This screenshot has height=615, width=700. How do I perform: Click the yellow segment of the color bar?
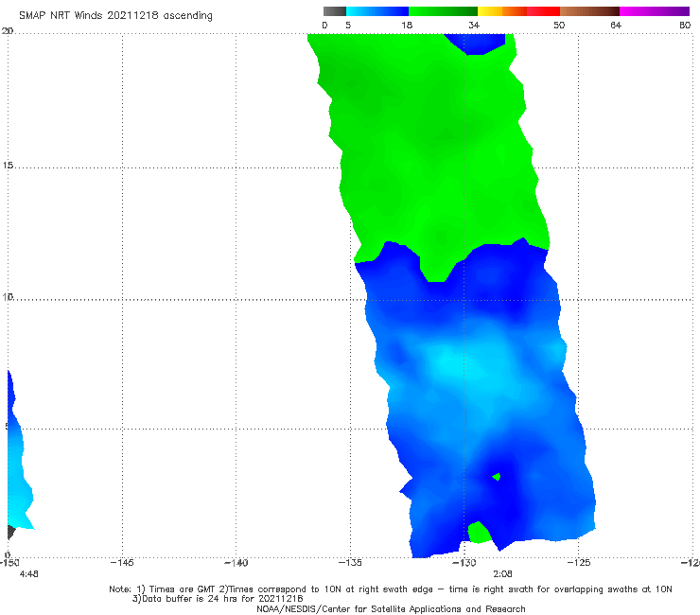point(490,11)
